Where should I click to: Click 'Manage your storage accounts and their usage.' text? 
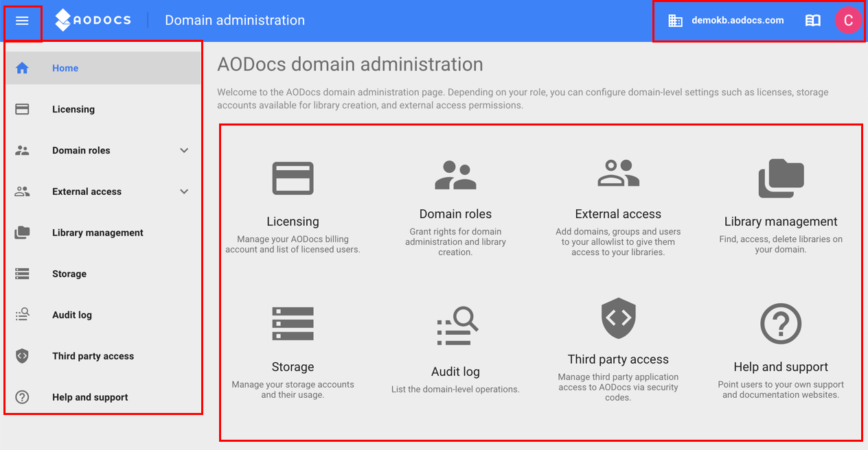293,390
